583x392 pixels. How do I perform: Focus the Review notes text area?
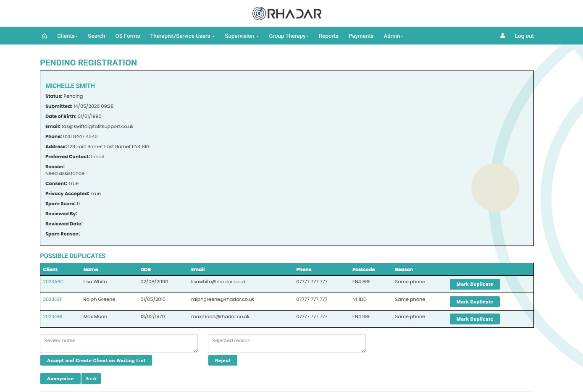[119, 344]
